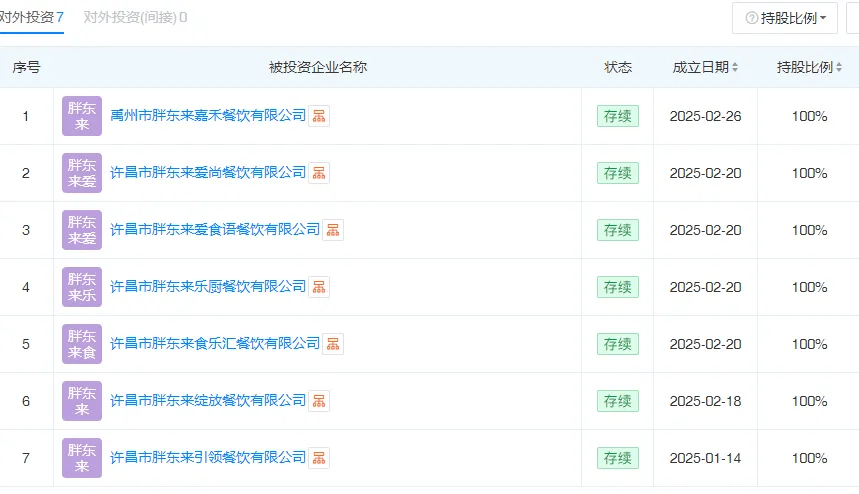Click 存续 status tag in row 6

[x=617, y=401]
